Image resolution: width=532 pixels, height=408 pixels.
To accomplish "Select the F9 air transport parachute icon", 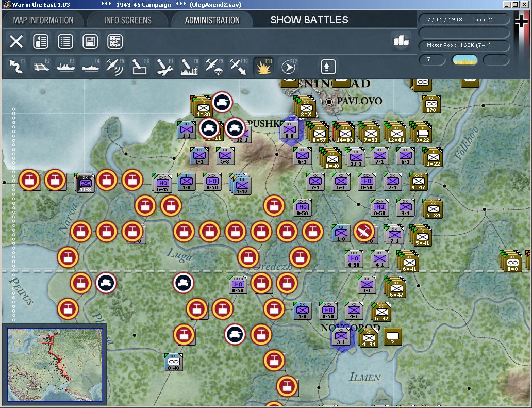I will pos(214,66).
